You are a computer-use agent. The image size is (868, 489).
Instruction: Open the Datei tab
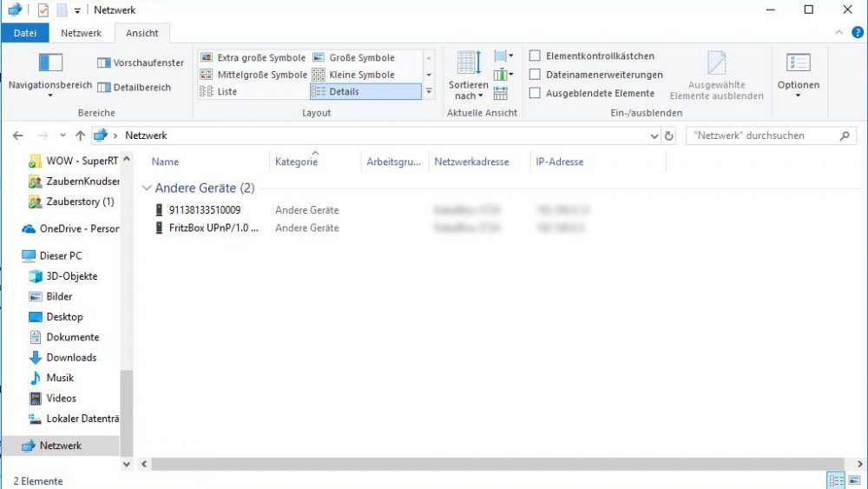pyautogui.click(x=25, y=33)
